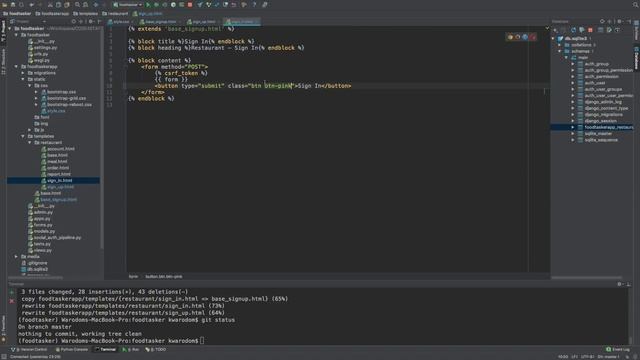This screenshot has height=360, width=640.
Task: Click the Open folder icon in main toolbar
Action: coord(5,5)
